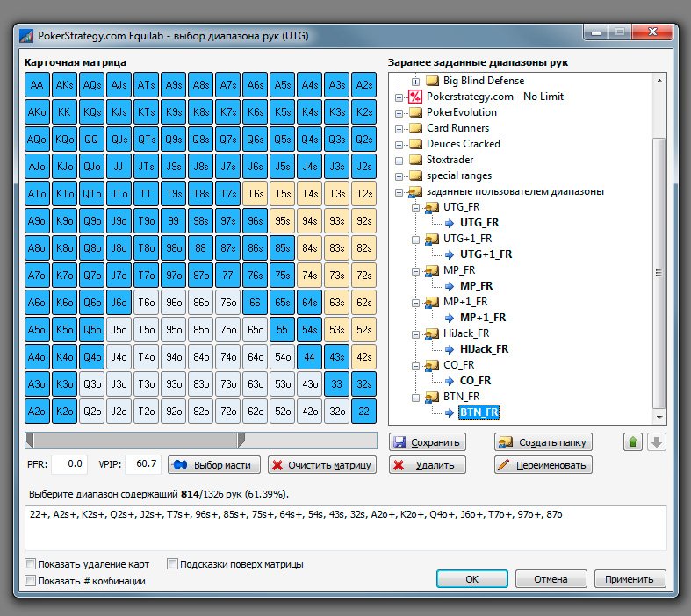Select the HiJack_FR saved range

pos(484,349)
